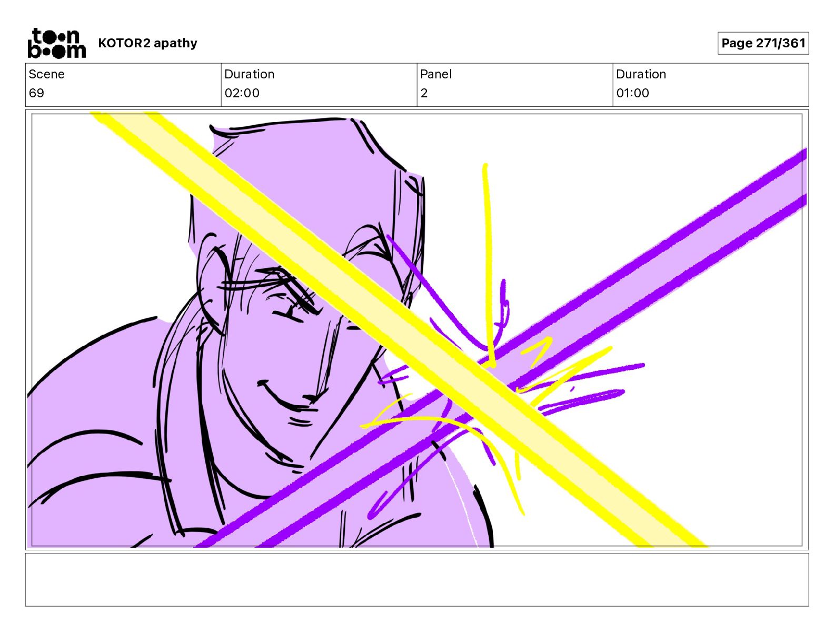Click the 'Panel' label
This screenshot has height=644, width=834.
(x=436, y=74)
